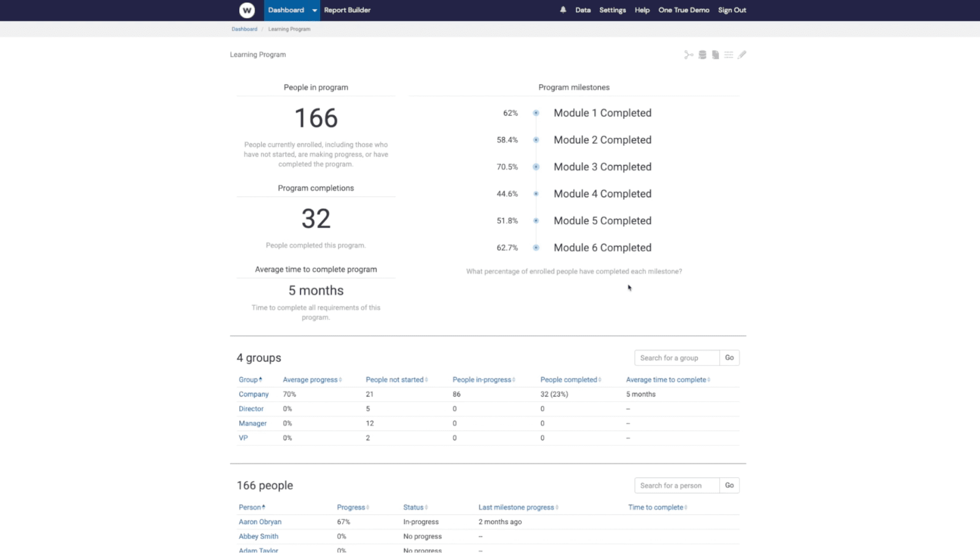Open the Dashboard menu tab
980x553 pixels.
pyautogui.click(x=286, y=10)
